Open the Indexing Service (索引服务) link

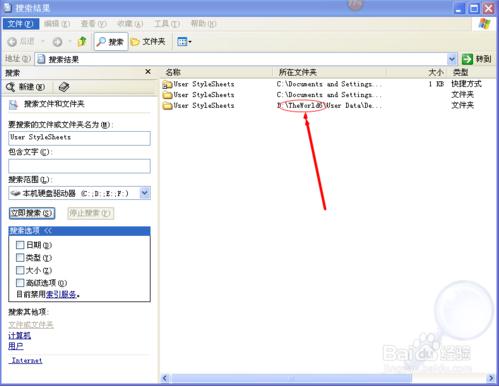[x=61, y=294]
